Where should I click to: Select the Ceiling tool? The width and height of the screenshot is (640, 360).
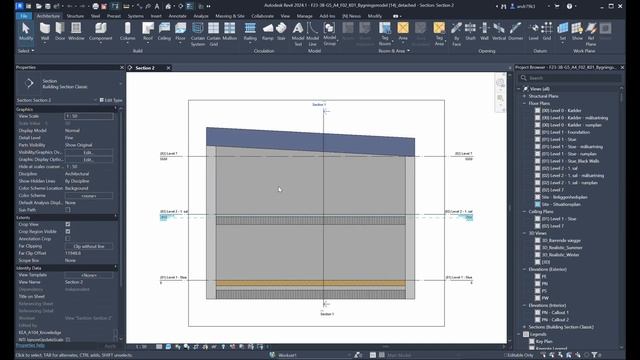pos(164,31)
